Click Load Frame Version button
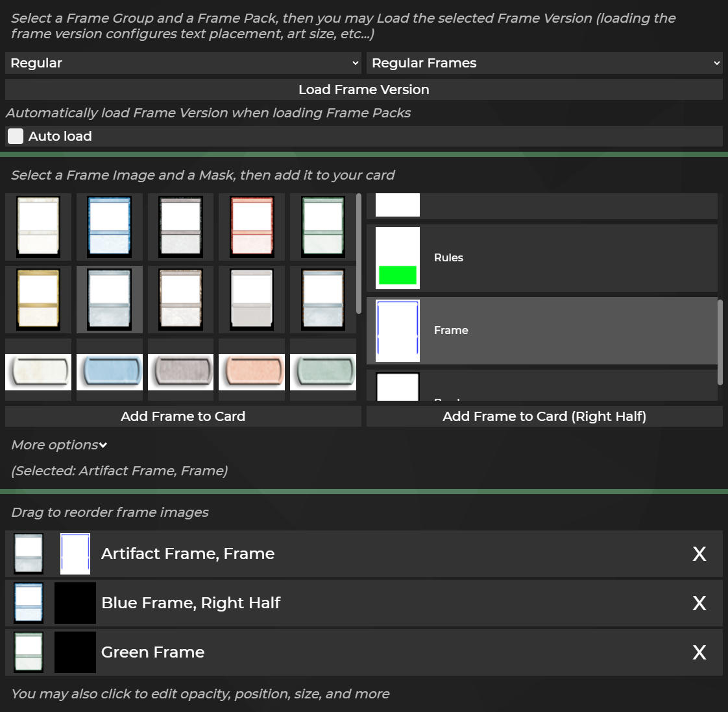Viewport: 728px width, 712px height. (x=363, y=89)
